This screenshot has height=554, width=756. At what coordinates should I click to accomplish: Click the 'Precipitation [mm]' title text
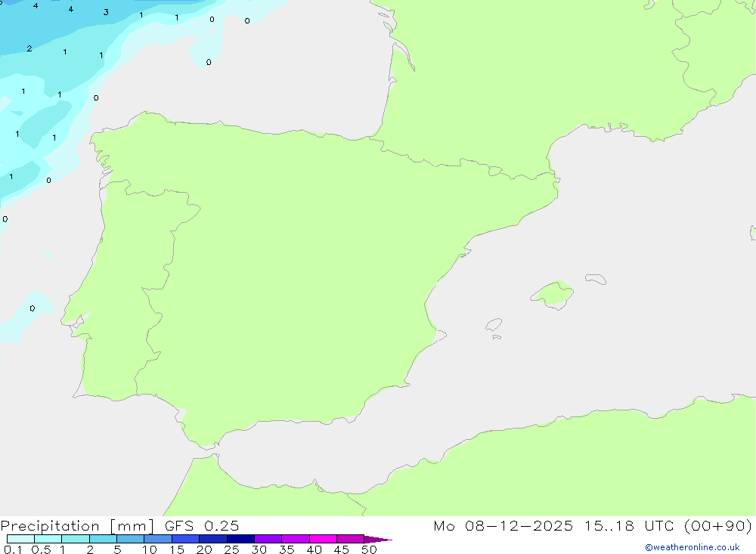(x=78, y=525)
